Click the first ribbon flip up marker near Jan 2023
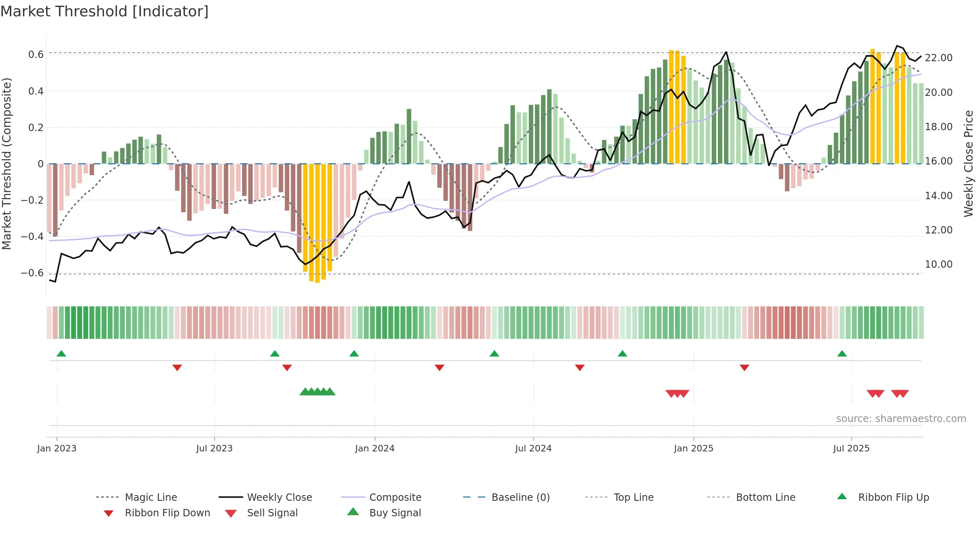Viewport: 980px width, 551px height. [61, 353]
